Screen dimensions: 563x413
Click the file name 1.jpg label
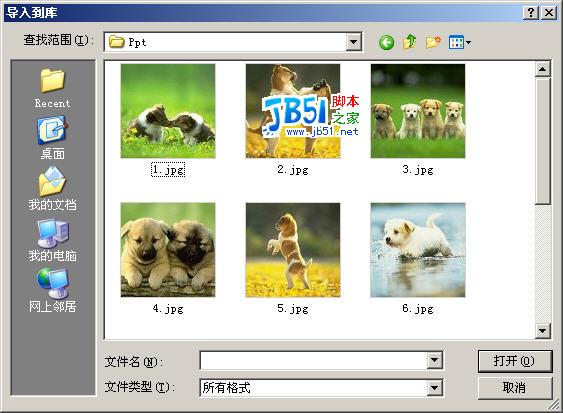(x=168, y=170)
